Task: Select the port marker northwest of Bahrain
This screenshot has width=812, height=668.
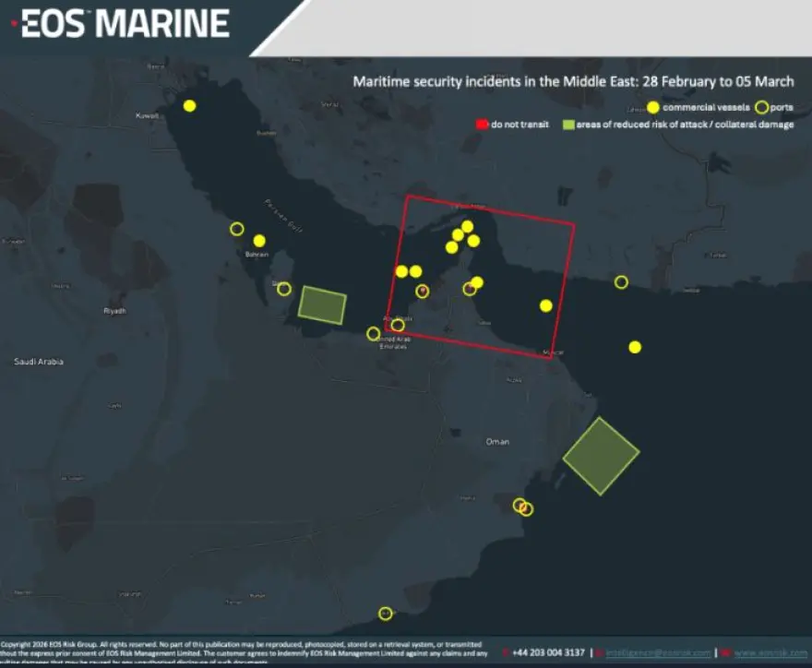Action: (x=237, y=229)
